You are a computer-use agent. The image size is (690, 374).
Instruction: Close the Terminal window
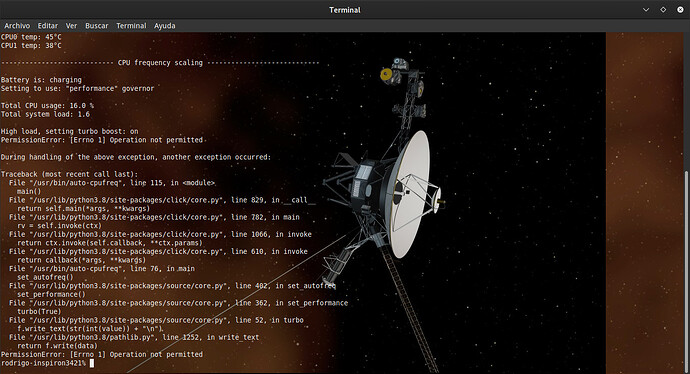point(680,10)
